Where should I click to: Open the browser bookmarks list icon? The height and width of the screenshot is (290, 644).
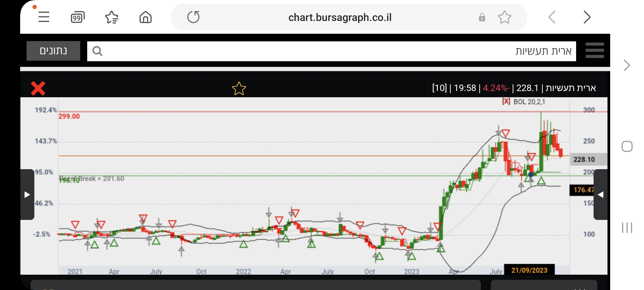click(112, 17)
